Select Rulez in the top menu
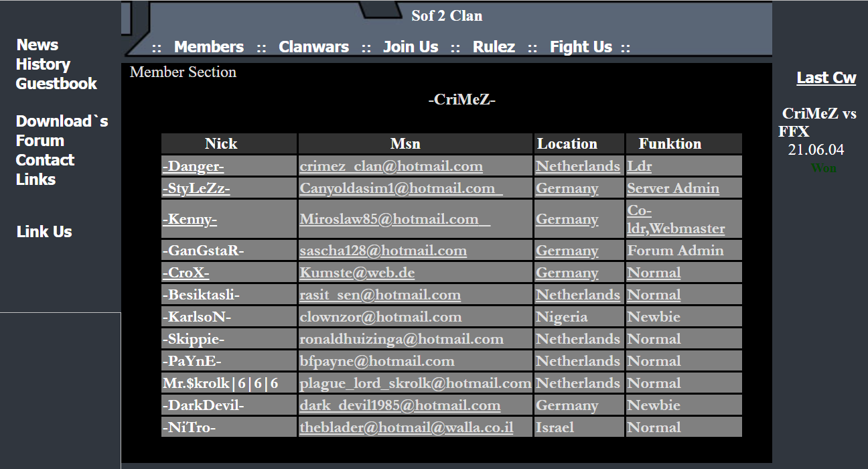This screenshot has width=868, height=469. (494, 47)
